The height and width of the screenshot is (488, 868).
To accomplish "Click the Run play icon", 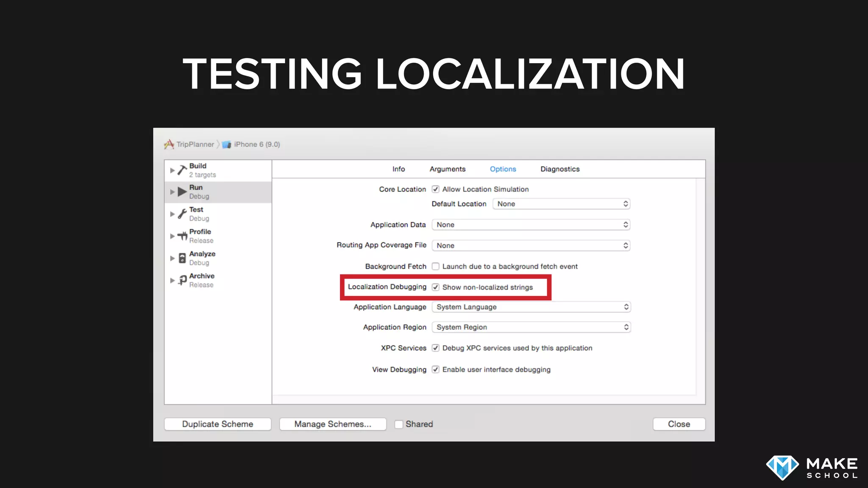I will 182,192.
